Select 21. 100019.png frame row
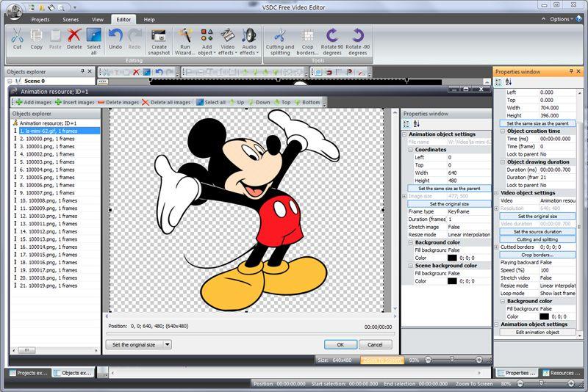The width and height of the screenshot is (588, 392). coord(48,286)
